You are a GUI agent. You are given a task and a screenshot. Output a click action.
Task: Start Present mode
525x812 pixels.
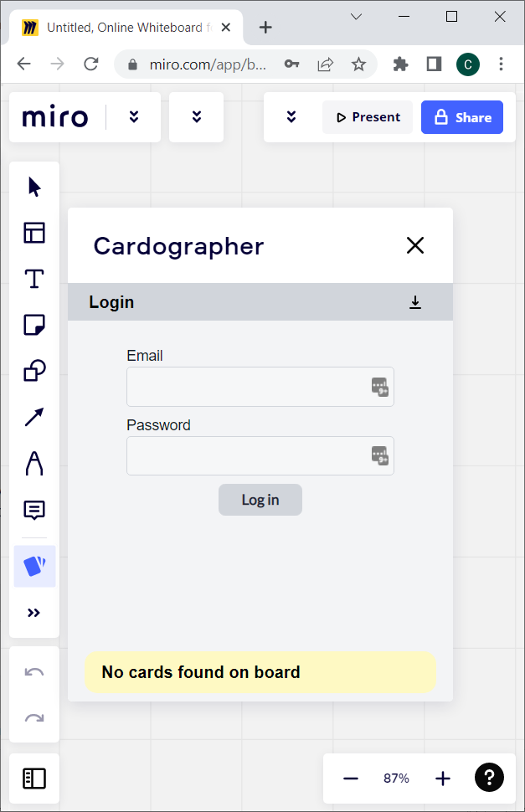pos(368,117)
